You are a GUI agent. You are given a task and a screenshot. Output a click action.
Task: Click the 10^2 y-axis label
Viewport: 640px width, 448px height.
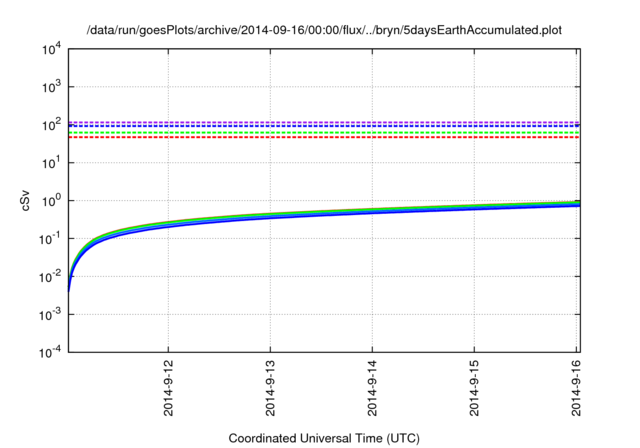(x=51, y=125)
